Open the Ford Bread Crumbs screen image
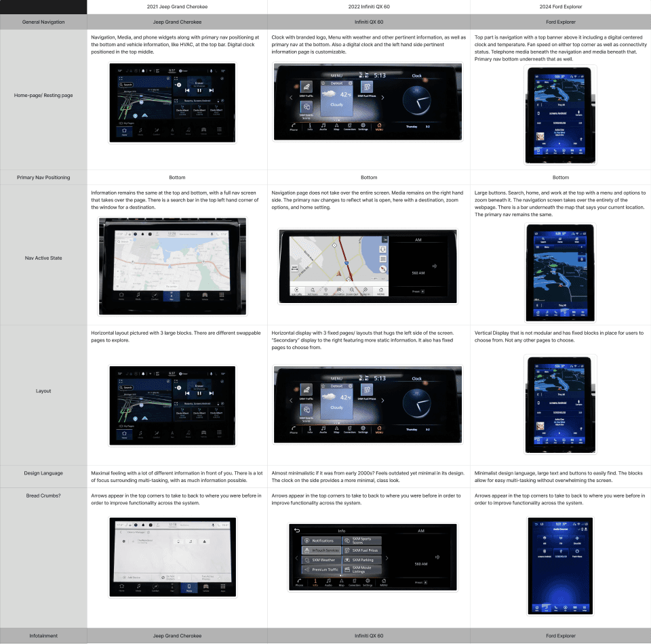Image resolution: width=651 pixels, height=644 pixels. tap(560, 565)
